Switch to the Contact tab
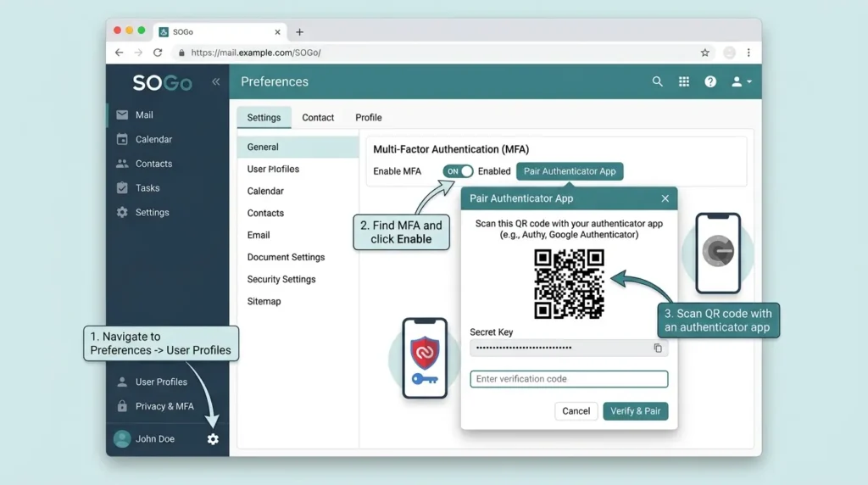Viewport: 868px width, 485px height. pos(318,117)
